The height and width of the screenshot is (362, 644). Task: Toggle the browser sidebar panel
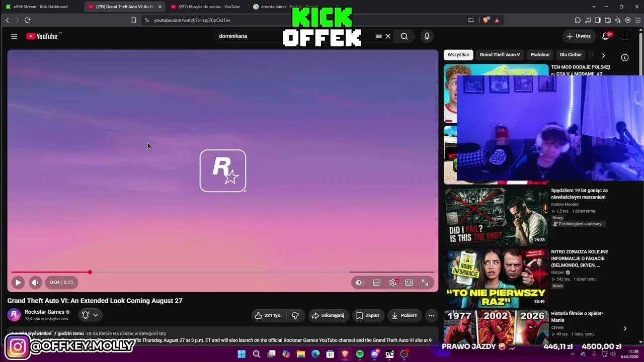[x=598, y=20]
